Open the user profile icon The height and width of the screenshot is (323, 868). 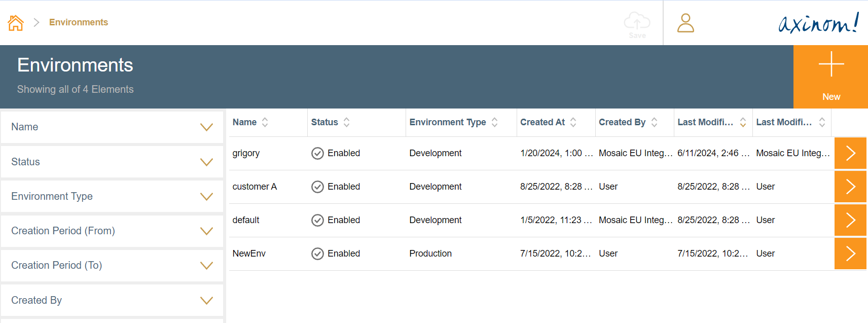point(685,23)
